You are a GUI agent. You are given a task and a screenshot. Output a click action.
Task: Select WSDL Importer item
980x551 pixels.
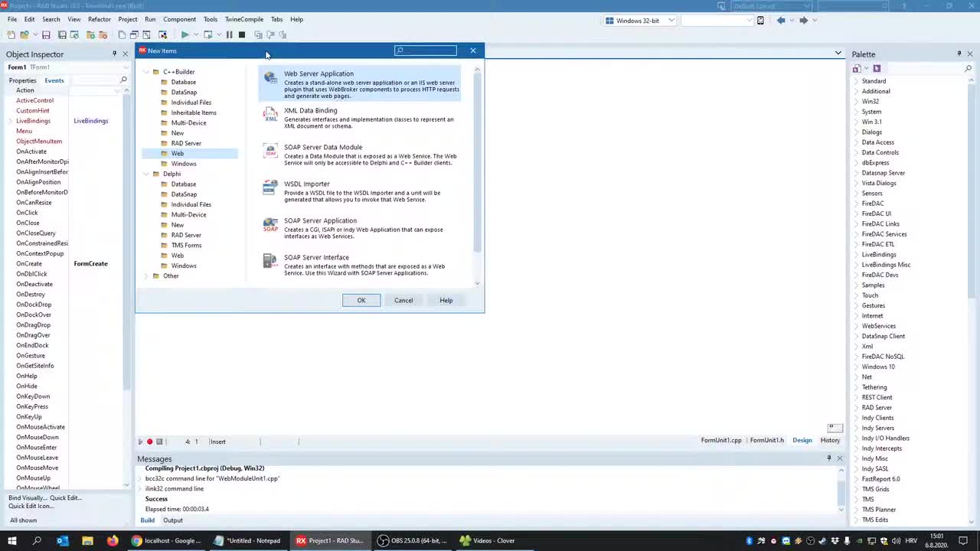point(360,191)
